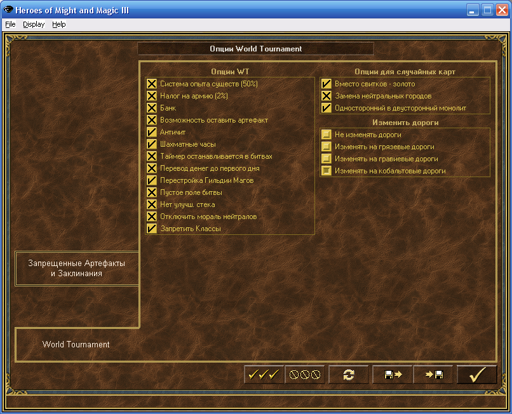Close the Heroes of Might and Magic window
The width and height of the screenshot is (512, 414).
pyautogui.click(x=502, y=10)
